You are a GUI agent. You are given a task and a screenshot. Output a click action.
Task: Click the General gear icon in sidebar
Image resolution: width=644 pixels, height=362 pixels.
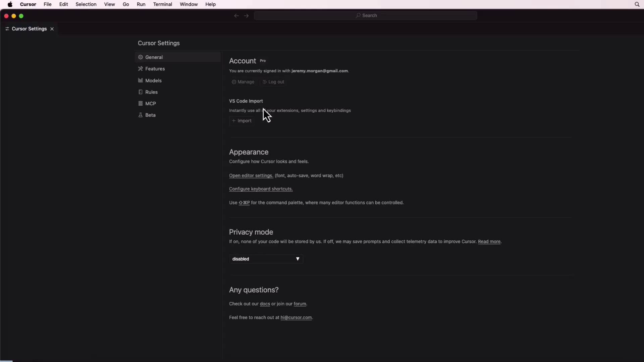(141, 57)
